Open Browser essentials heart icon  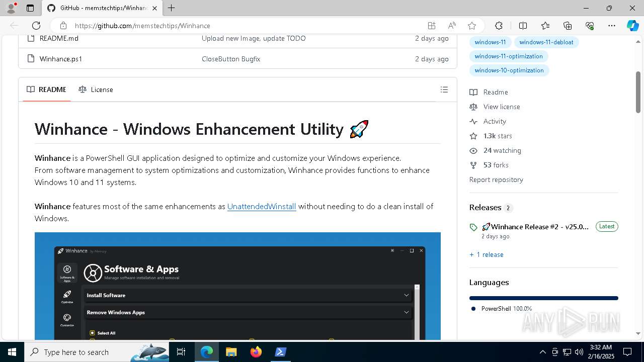(x=590, y=26)
